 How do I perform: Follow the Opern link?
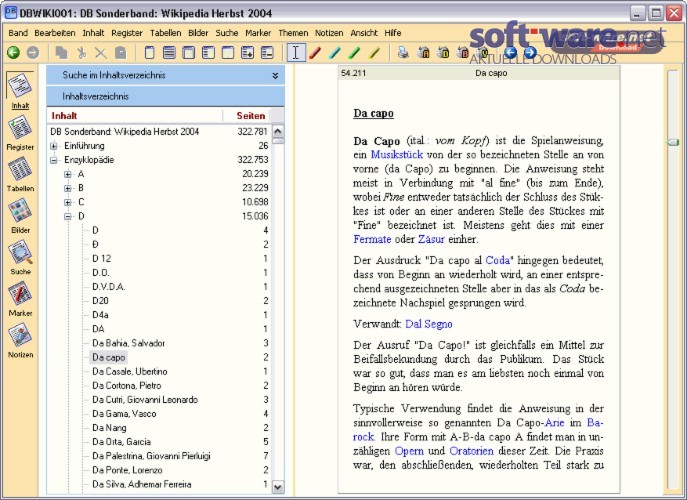409,451
